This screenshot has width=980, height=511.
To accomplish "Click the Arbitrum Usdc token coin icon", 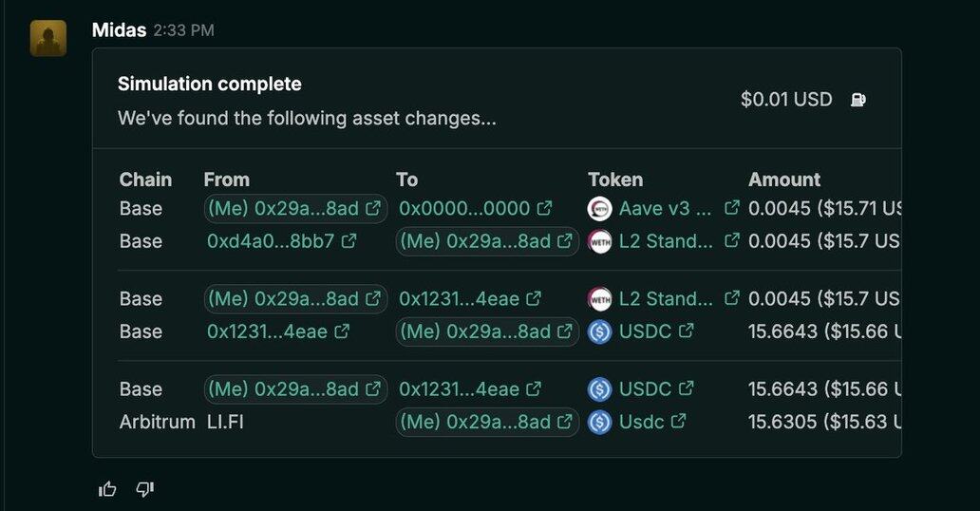I will click(600, 422).
